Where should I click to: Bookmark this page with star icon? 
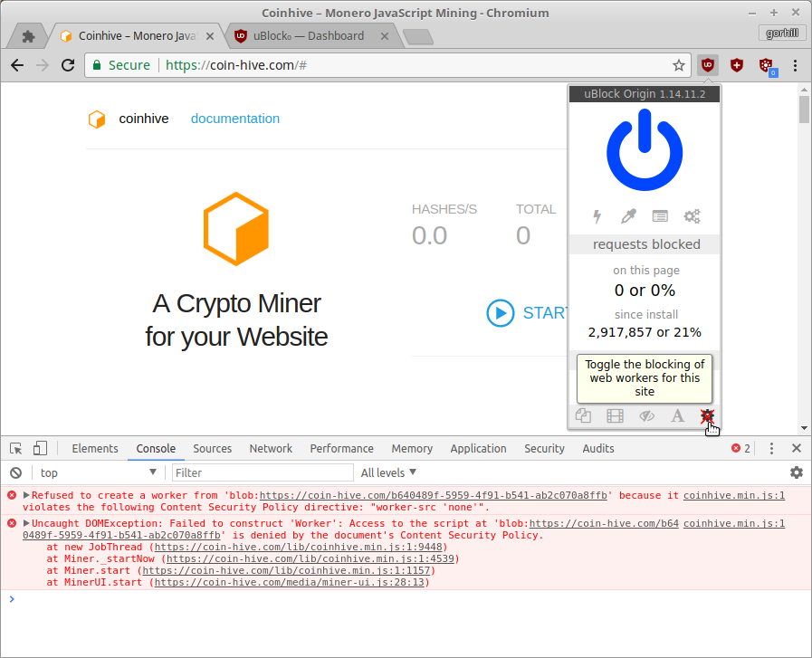(678, 65)
